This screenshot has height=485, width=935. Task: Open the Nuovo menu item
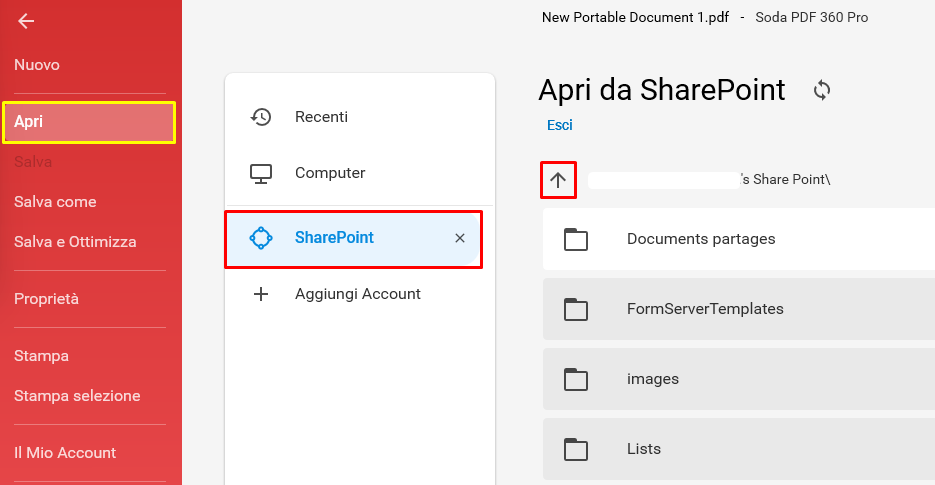[x=37, y=64]
